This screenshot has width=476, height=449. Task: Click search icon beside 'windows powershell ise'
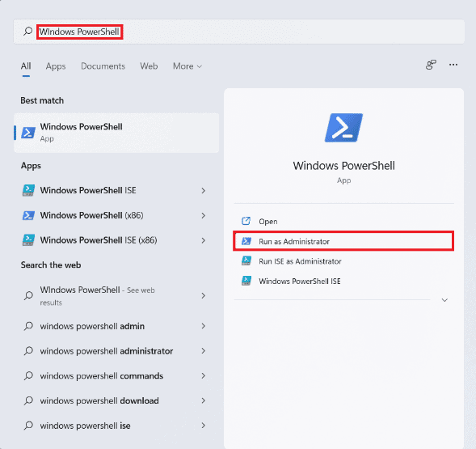click(x=28, y=426)
